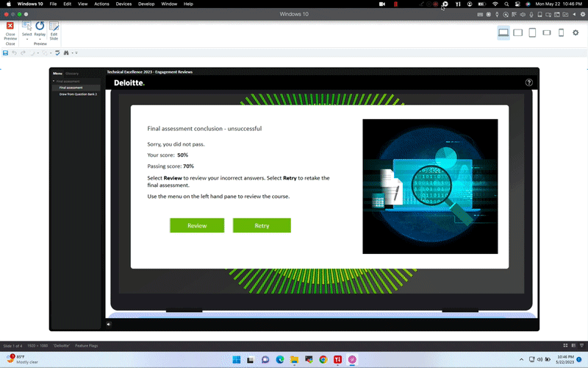Screen dimensions: 588x368
Task: Open the responsive preview settings gear
Action: pos(576,32)
